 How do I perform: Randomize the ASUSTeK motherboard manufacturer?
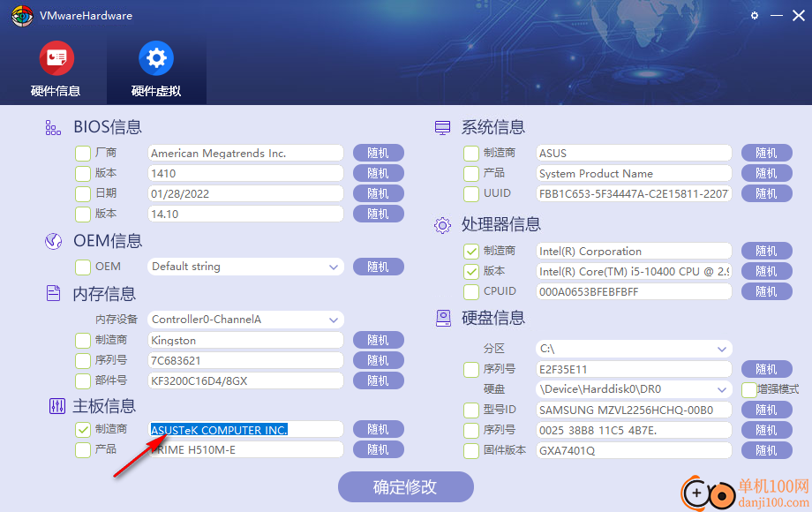click(x=378, y=429)
